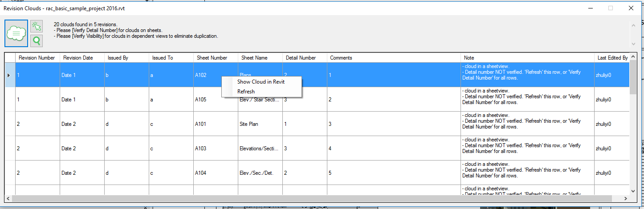Click the Issued By column header
644x209 pixels.
tap(126, 58)
